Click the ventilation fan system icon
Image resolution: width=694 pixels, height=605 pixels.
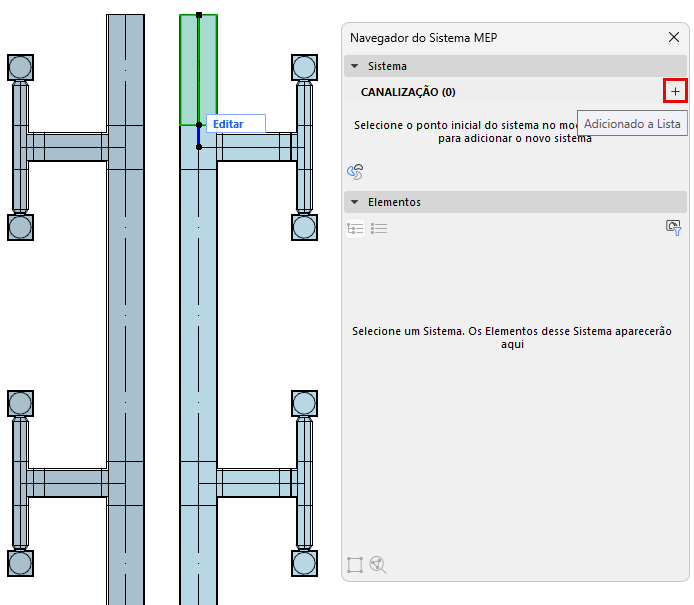pos(355,172)
